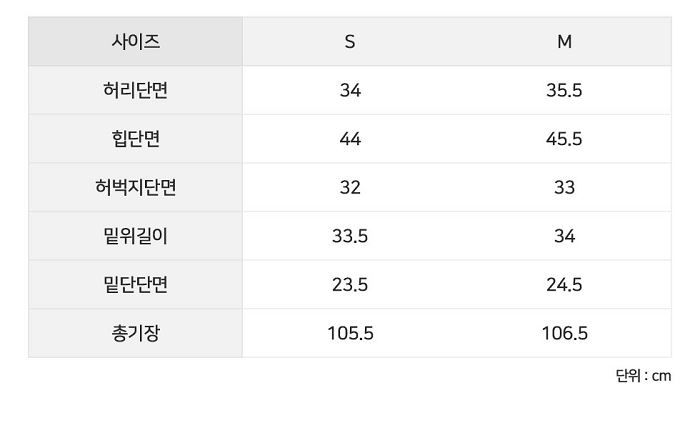Select the M size column header

click(x=564, y=42)
